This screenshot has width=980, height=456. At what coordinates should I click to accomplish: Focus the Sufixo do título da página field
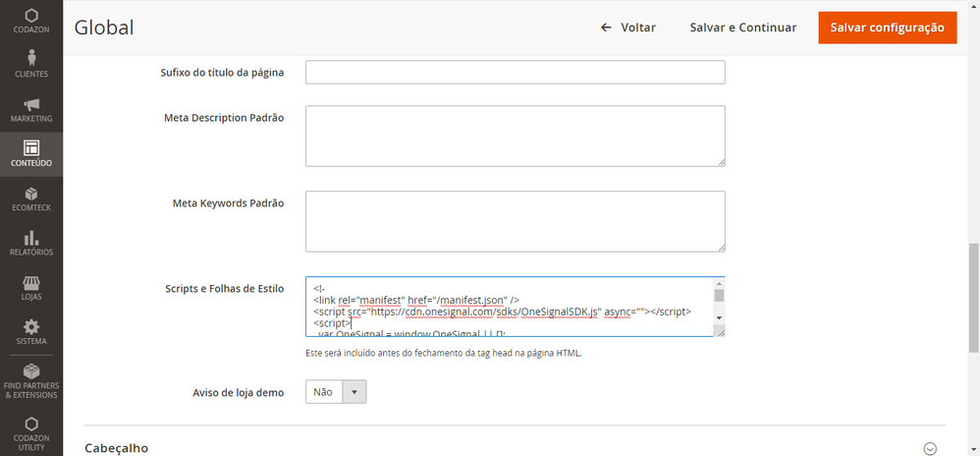[x=516, y=73]
